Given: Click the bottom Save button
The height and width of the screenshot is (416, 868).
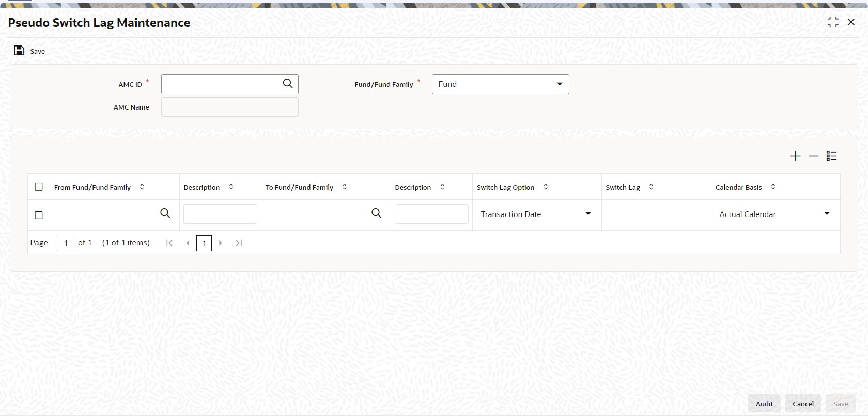Looking at the screenshot, I should (841, 404).
